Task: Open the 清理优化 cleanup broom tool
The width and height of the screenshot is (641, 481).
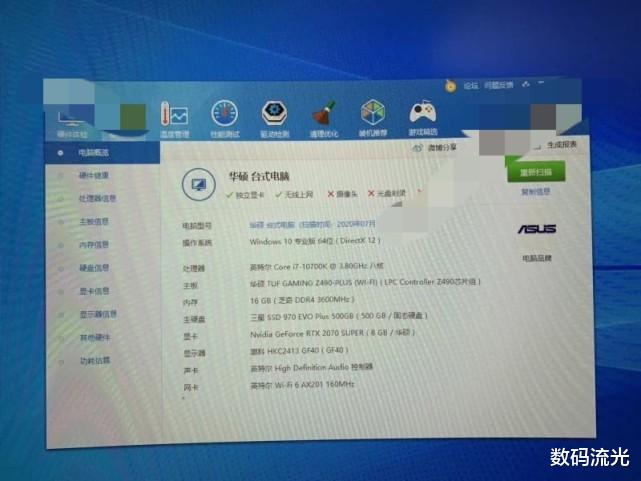Action: (x=324, y=118)
